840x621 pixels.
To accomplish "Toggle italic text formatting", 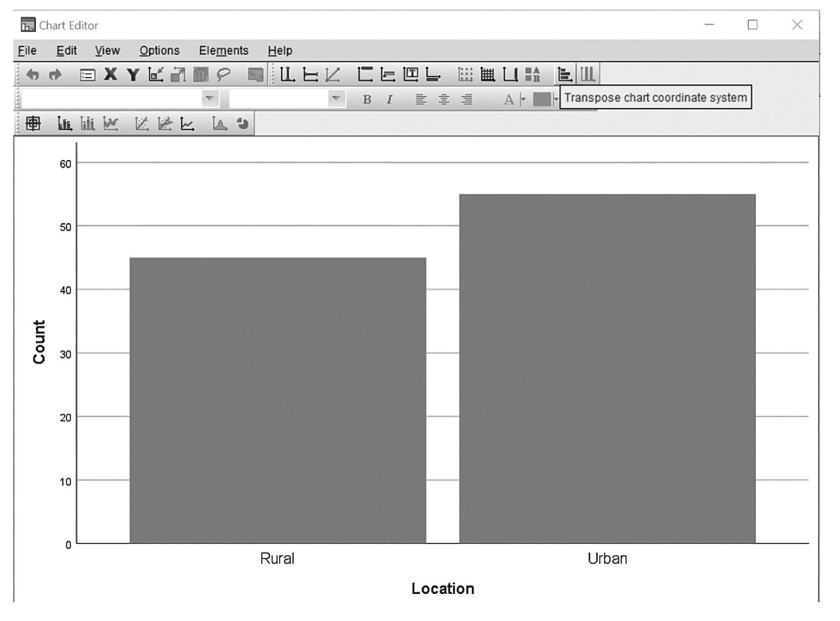I will click(389, 99).
